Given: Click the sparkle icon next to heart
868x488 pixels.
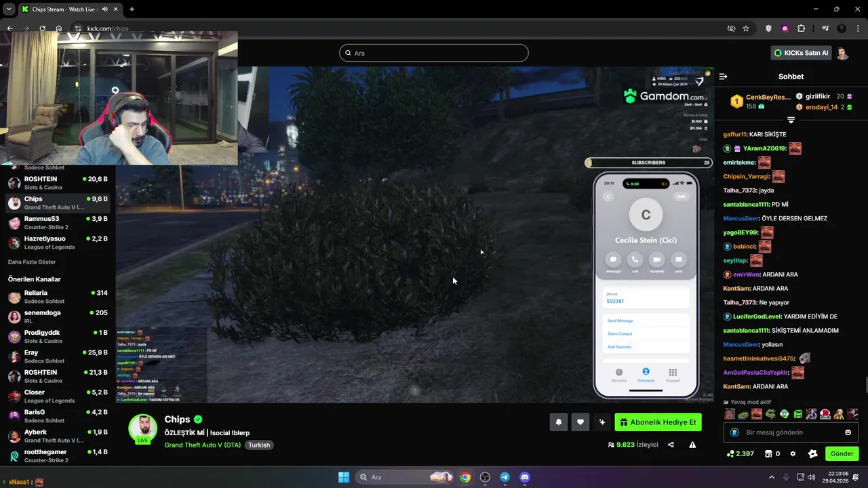Looking at the screenshot, I should (x=601, y=422).
